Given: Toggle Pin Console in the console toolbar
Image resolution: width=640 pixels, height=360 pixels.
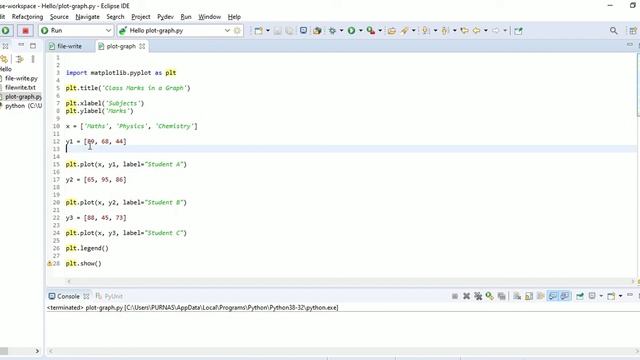Looking at the screenshot, I should pyautogui.click(x=580, y=296).
